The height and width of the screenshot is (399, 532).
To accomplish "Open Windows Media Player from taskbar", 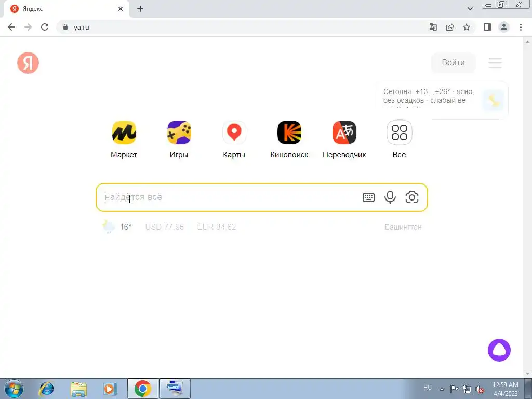I will 110,389.
